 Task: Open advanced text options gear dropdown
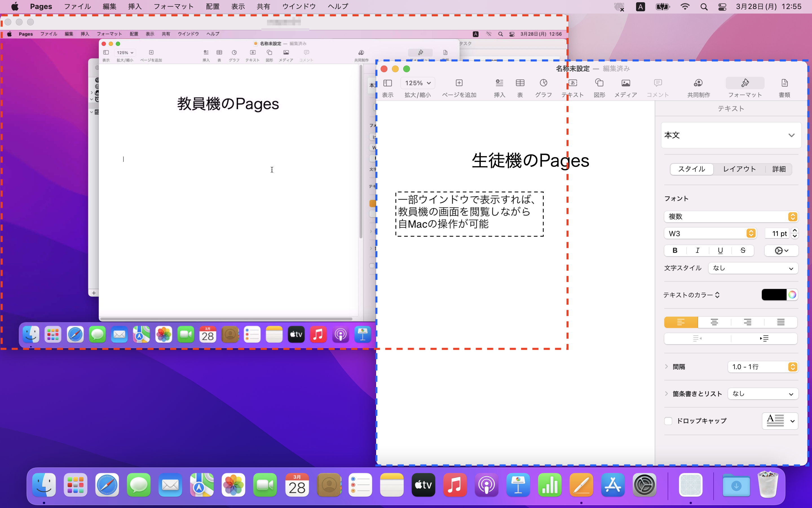click(x=781, y=251)
